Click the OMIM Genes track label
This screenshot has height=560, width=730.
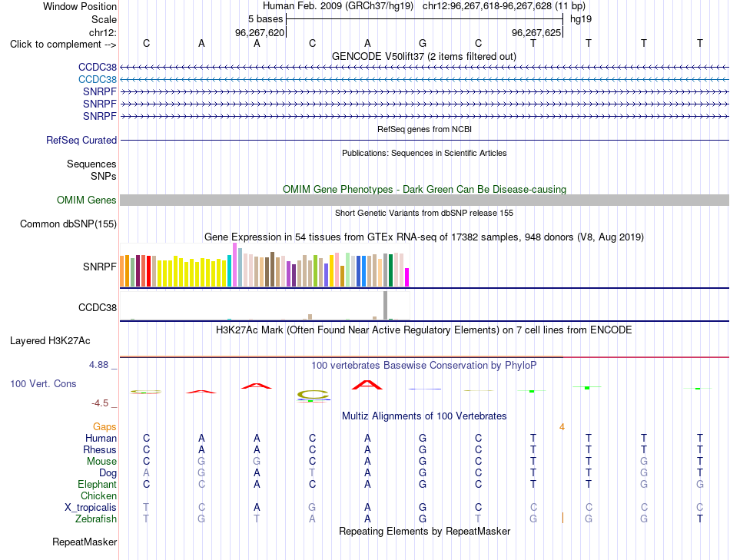coord(87,200)
